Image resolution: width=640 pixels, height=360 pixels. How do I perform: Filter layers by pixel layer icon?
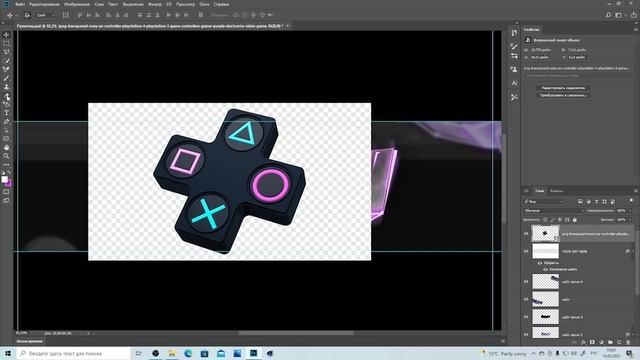[580, 202]
